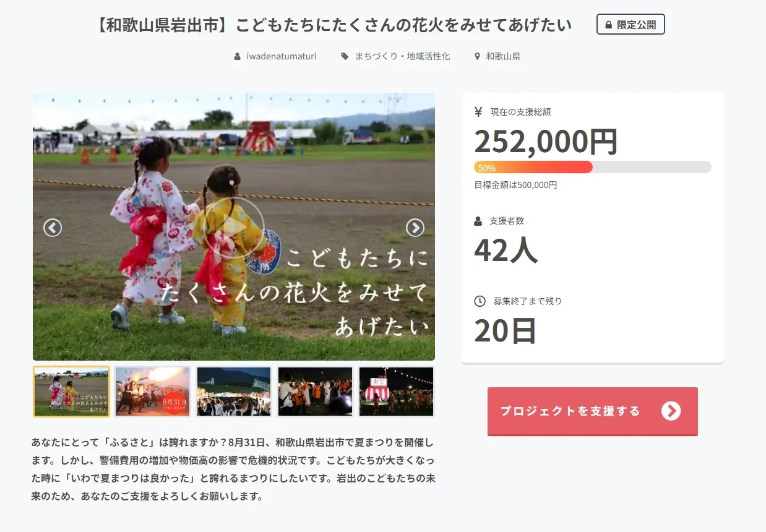Click the person icon beside 支援者数

(x=478, y=221)
